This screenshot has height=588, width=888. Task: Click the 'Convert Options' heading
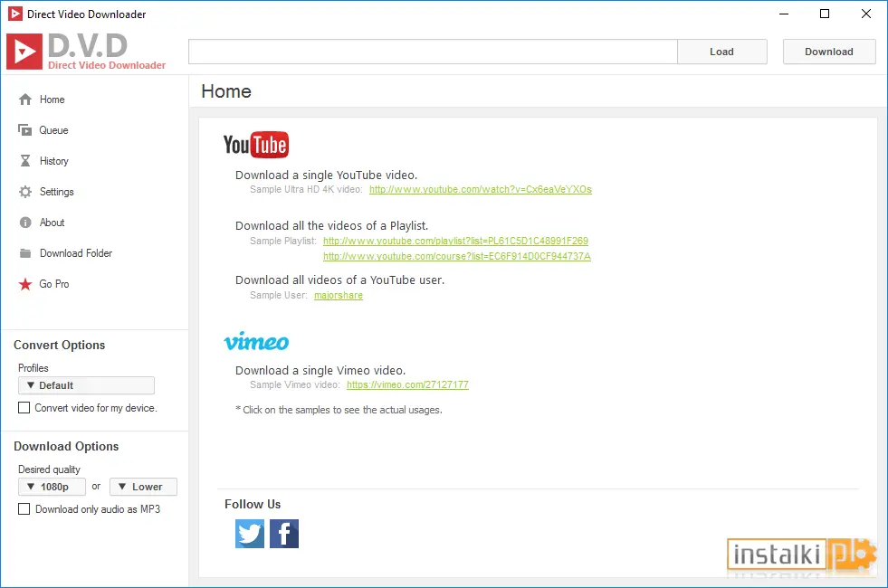[60, 346]
